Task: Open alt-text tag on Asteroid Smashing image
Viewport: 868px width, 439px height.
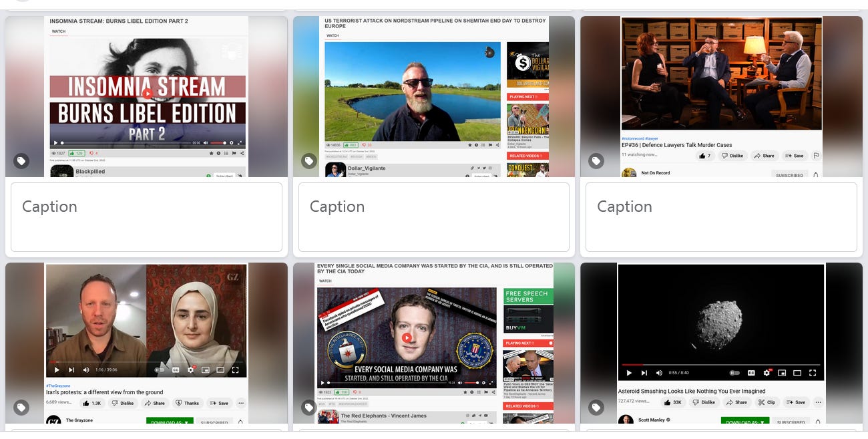Action: [596, 407]
